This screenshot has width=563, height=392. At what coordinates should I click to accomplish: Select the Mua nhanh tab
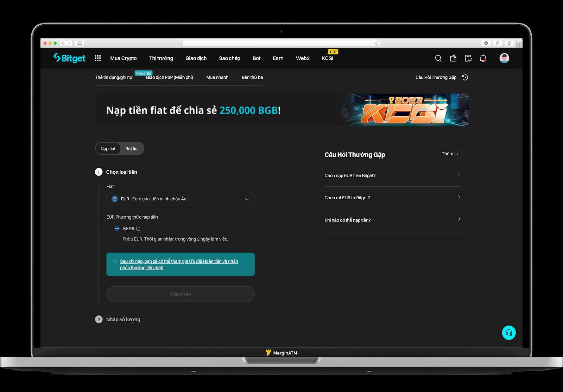[x=217, y=77]
